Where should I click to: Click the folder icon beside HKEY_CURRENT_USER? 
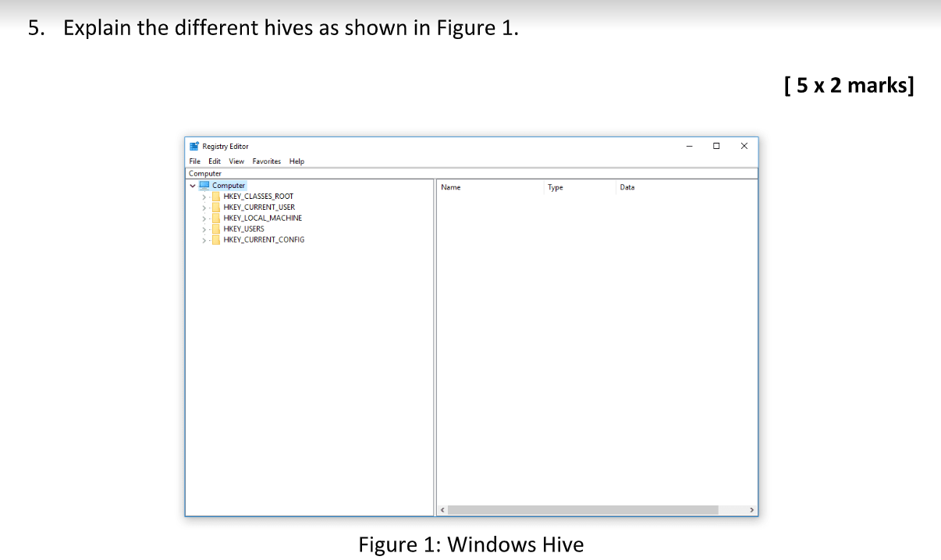click(x=215, y=207)
